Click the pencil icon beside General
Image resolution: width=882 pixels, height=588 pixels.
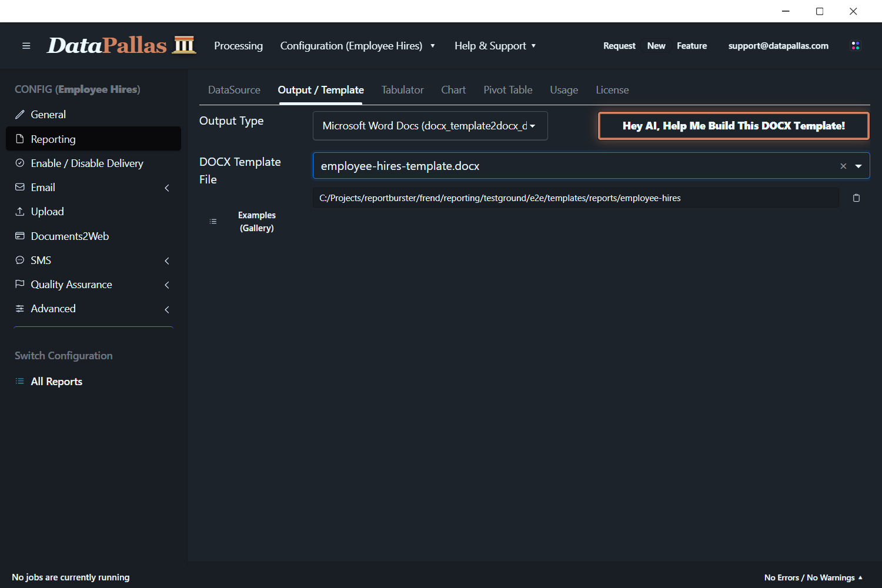tap(20, 115)
